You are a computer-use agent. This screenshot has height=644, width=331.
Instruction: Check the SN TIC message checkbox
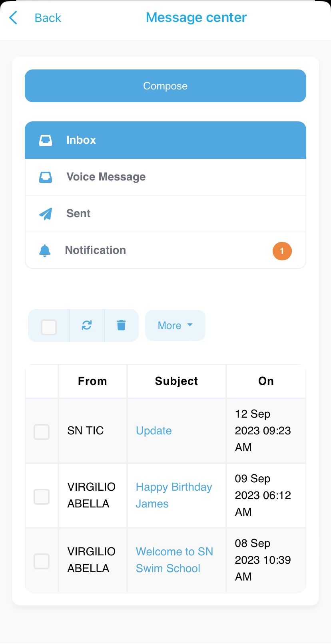(x=42, y=432)
